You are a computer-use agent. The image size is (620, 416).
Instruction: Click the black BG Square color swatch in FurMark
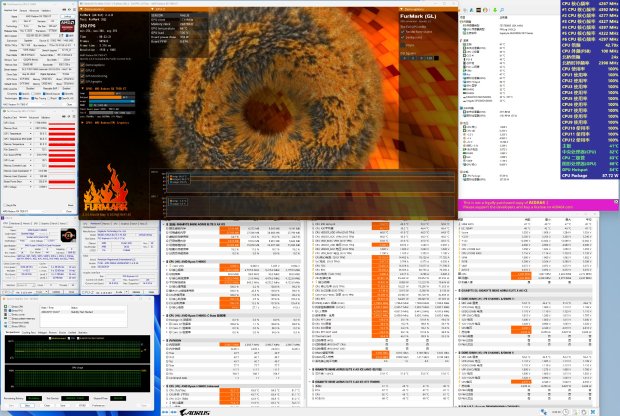tap(436, 58)
